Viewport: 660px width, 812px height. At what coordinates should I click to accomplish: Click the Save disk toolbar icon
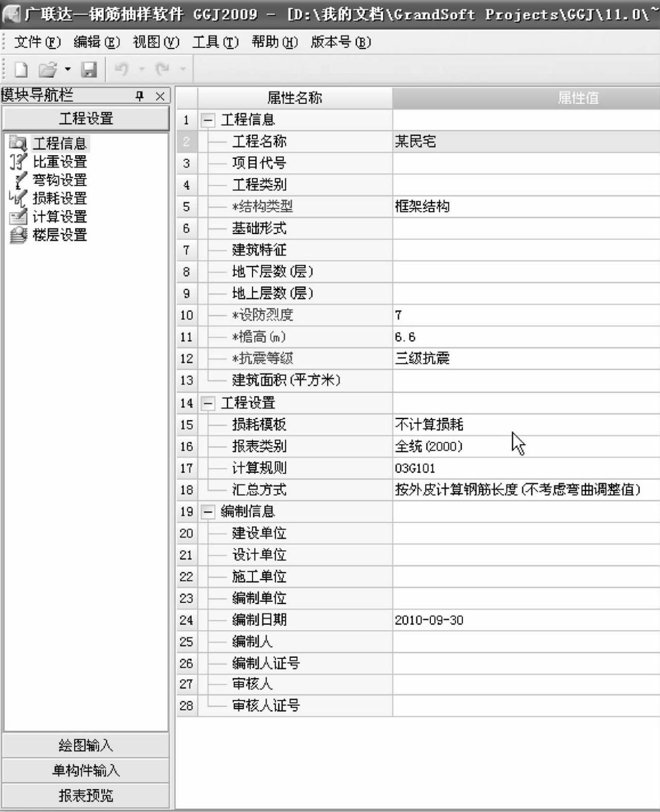point(89,69)
